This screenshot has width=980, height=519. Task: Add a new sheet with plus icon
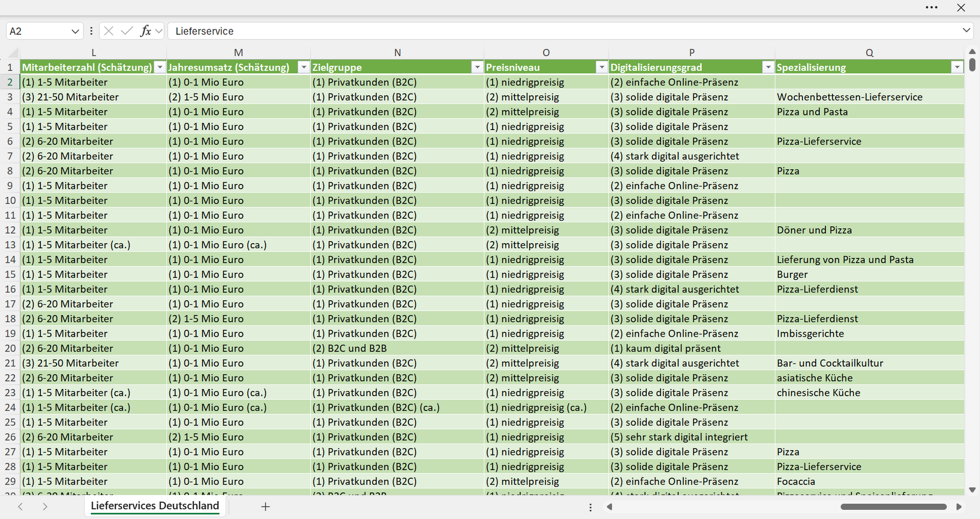tap(265, 506)
